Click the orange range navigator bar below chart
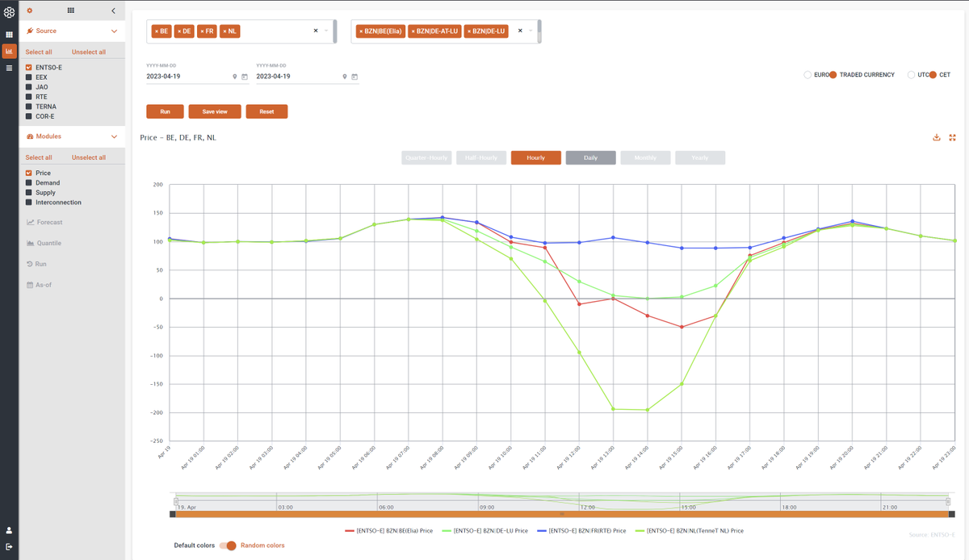The image size is (969, 560). click(x=562, y=513)
